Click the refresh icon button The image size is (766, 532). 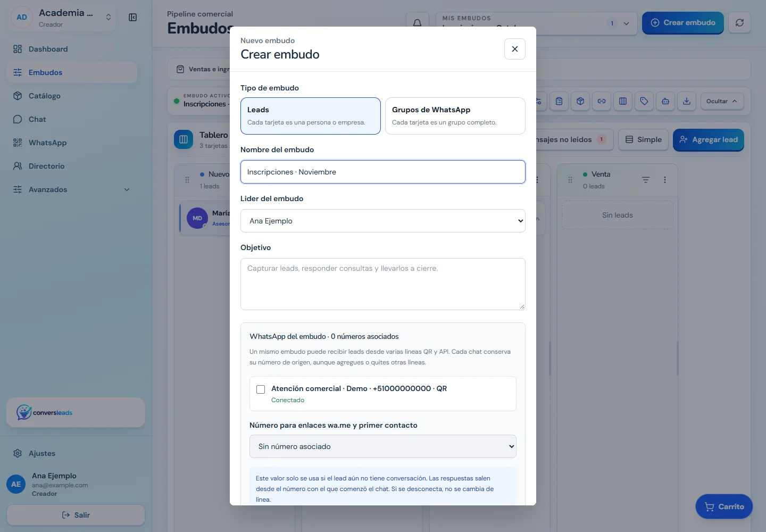(739, 23)
